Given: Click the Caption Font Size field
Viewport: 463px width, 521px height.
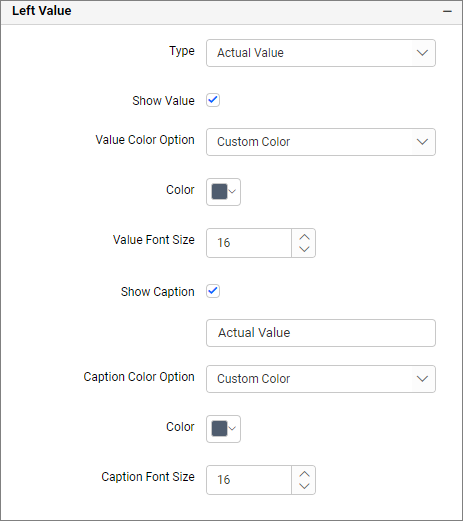Looking at the screenshot, I should click(x=249, y=480).
